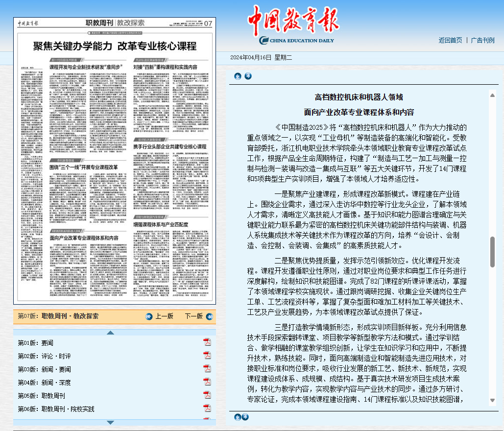Click the PDF icon beside 第05版 职教周刊
Image resolution: width=504 pixels, height=431 pixels.
pos(207,395)
